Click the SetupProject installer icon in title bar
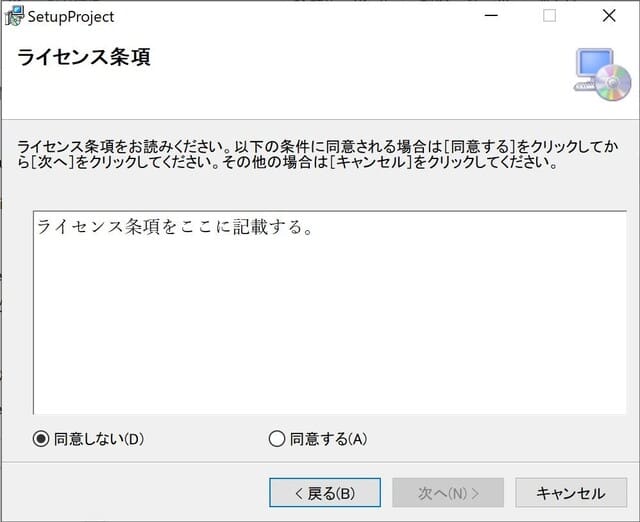The height and width of the screenshot is (522, 640). [14, 16]
